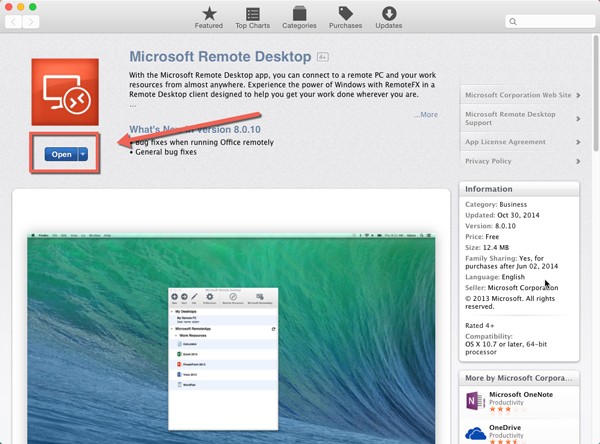This screenshot has width=600, height=444.
Task: Visit Microsoft Corporation Web Site link
Action: (518, 95)
